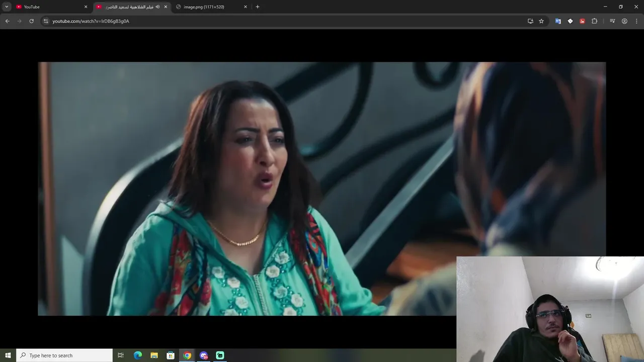Go back to the previous page

(x=7, y=21)
